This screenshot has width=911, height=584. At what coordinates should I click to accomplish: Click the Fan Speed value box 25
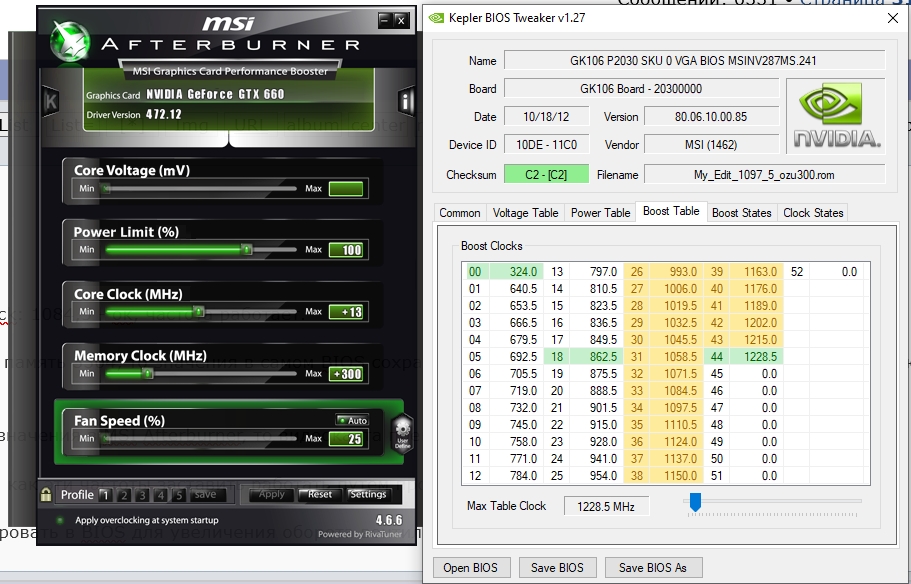(346, 439)
